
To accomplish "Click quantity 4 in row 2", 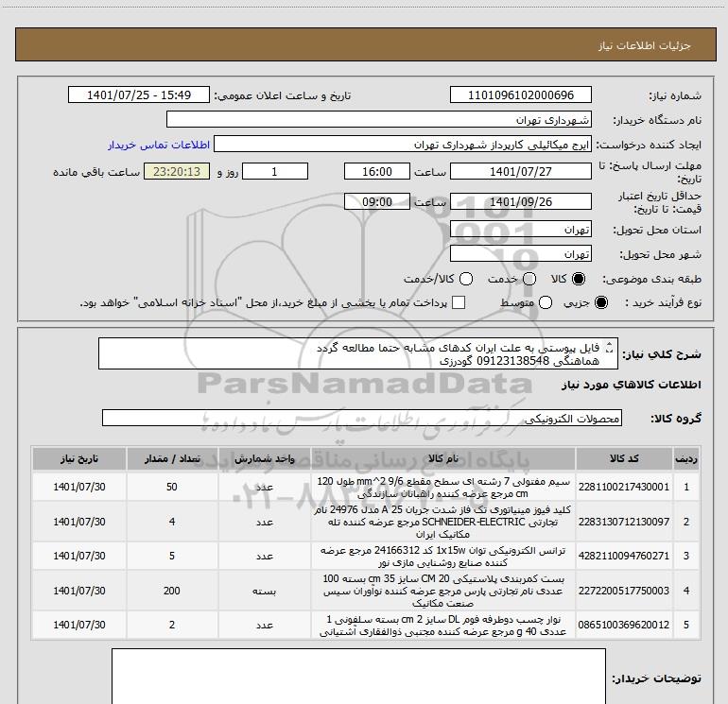I will [x=172, y=522].
